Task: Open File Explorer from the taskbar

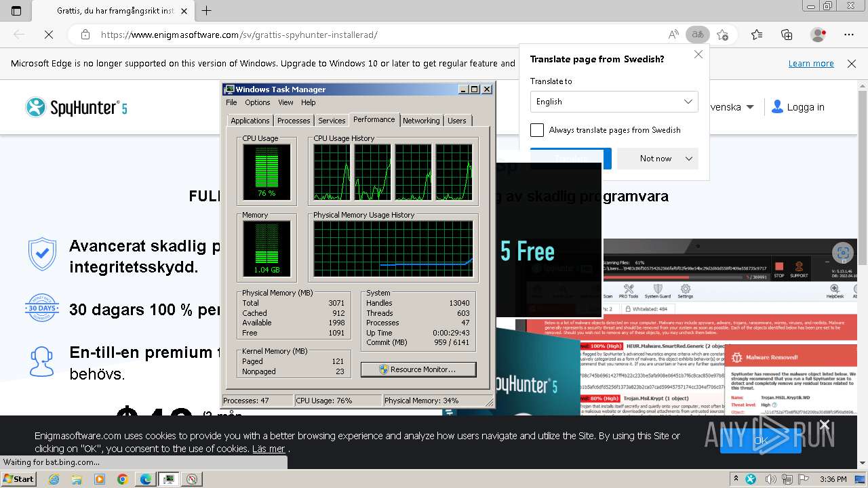Action: 77,479
